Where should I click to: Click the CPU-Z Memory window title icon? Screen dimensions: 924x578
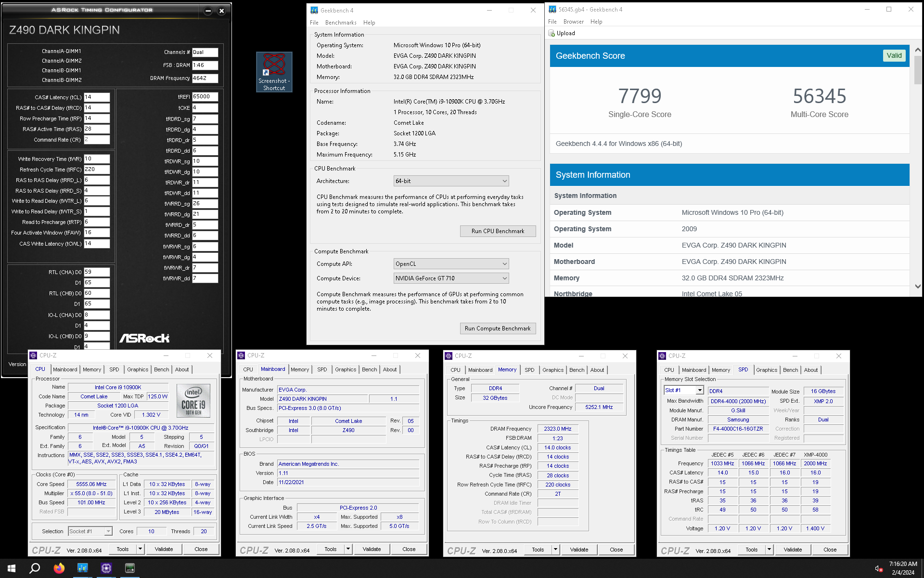tap(449, 356)
